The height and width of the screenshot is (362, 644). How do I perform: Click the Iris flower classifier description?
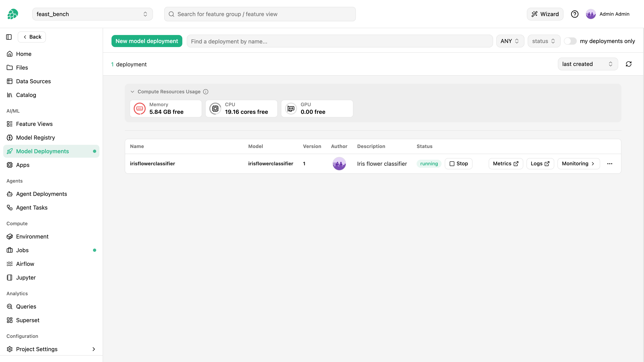point(382,164)
